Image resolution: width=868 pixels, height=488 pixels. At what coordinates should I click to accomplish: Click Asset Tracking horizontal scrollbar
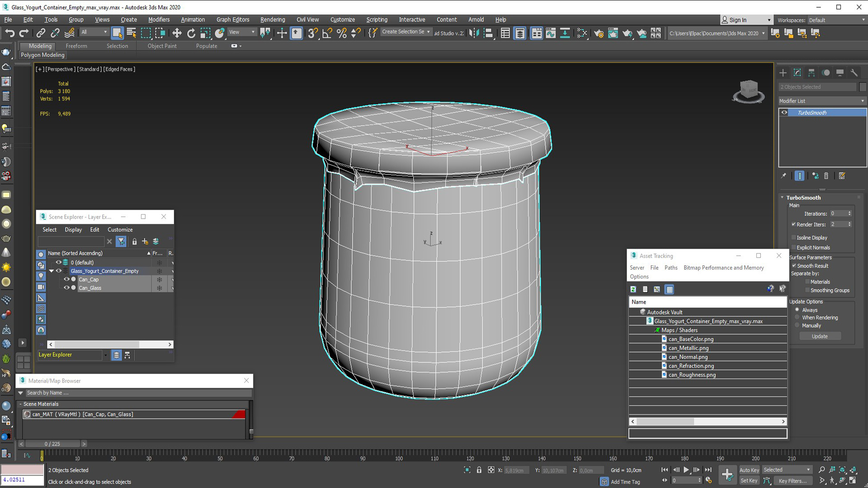click(x=665, y=422)
